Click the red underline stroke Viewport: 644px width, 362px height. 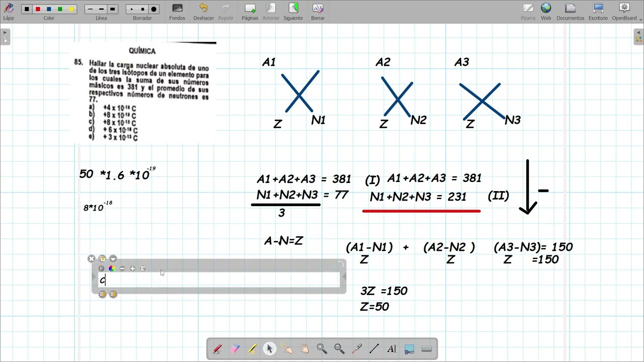coord(422,211)
